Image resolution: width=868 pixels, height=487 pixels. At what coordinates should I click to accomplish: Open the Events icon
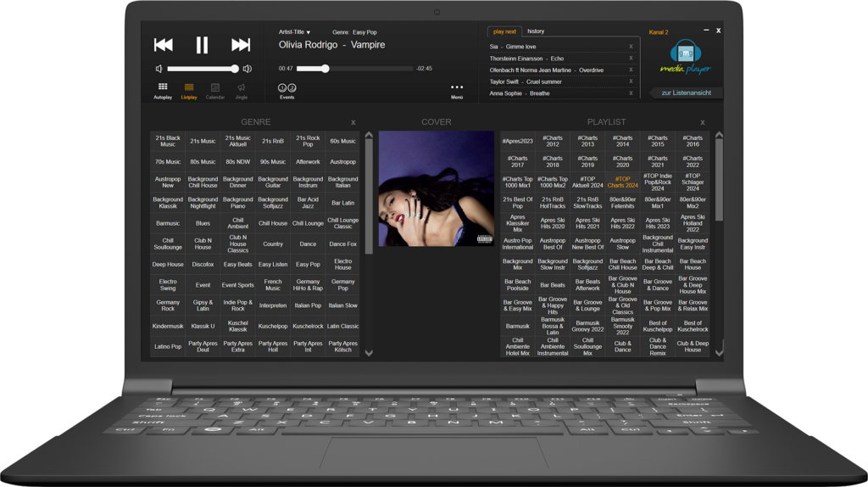click(x=287, y=91)
